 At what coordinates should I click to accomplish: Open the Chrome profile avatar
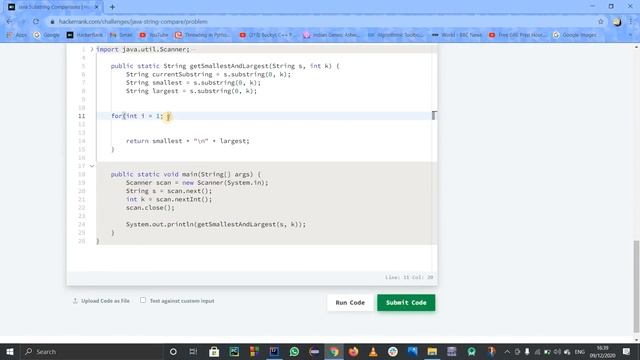(x=617, y=22)
